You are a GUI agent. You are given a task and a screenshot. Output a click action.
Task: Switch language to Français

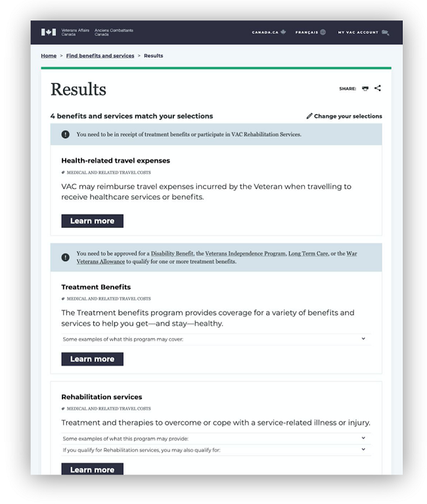[x=306, y=32]
